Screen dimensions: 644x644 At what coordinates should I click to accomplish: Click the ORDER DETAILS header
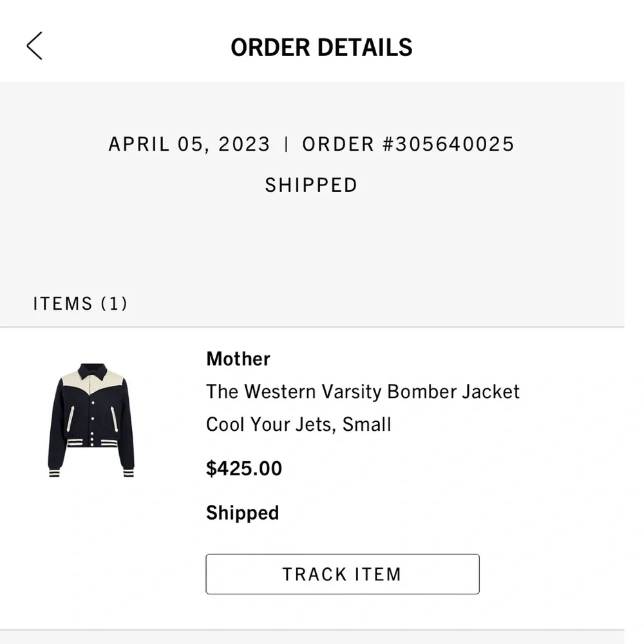point(322,47)
